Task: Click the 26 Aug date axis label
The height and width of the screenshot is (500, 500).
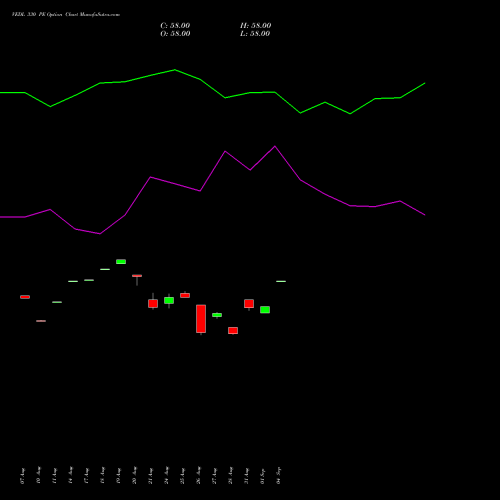Action: pos(199,476)
